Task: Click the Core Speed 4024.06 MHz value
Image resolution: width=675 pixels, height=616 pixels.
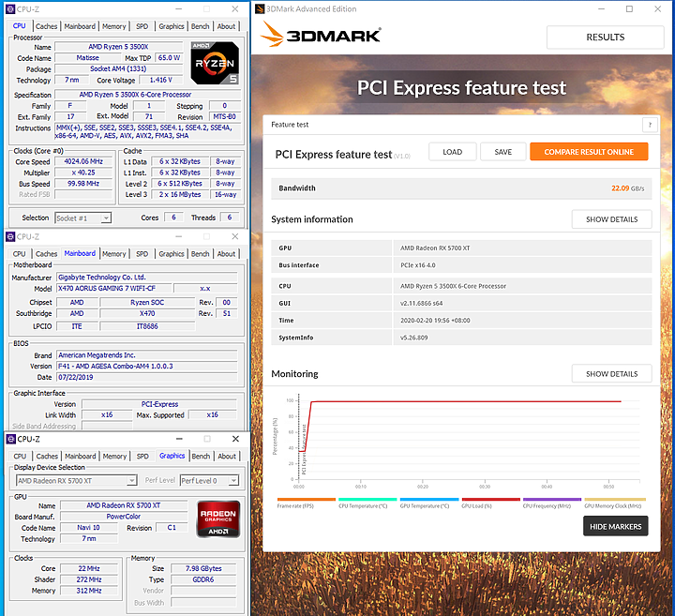Action: pyautogui.click(x=83, y=162)
